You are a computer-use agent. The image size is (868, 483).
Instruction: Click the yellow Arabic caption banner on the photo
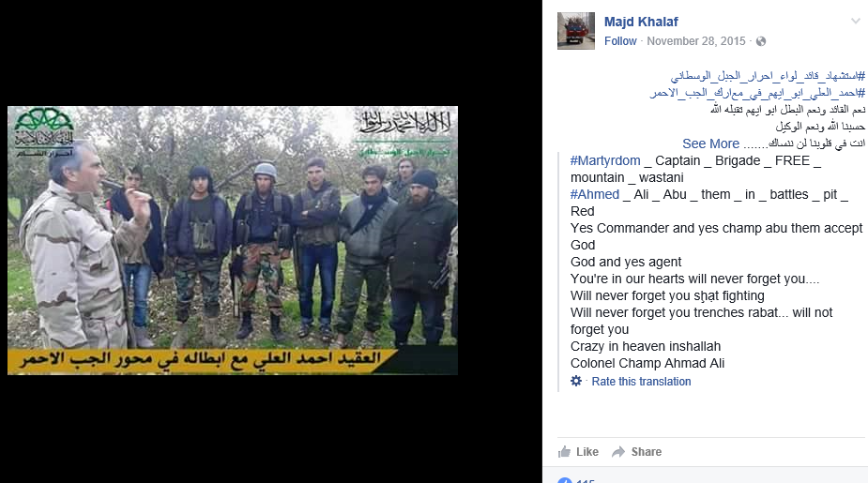(x=202, y=361)
